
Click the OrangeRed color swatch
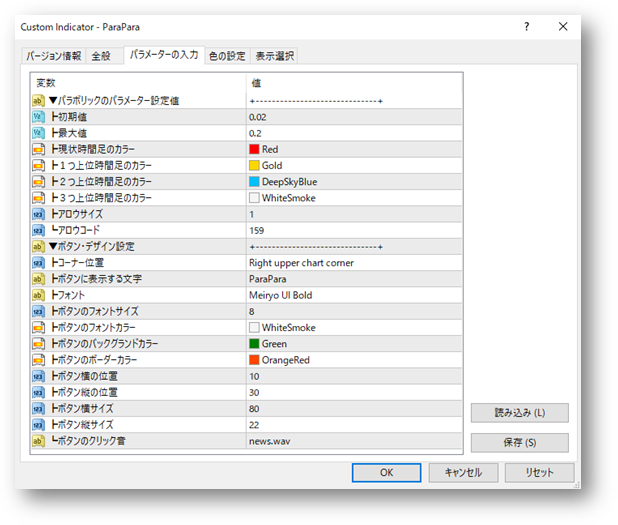(254, 360)
